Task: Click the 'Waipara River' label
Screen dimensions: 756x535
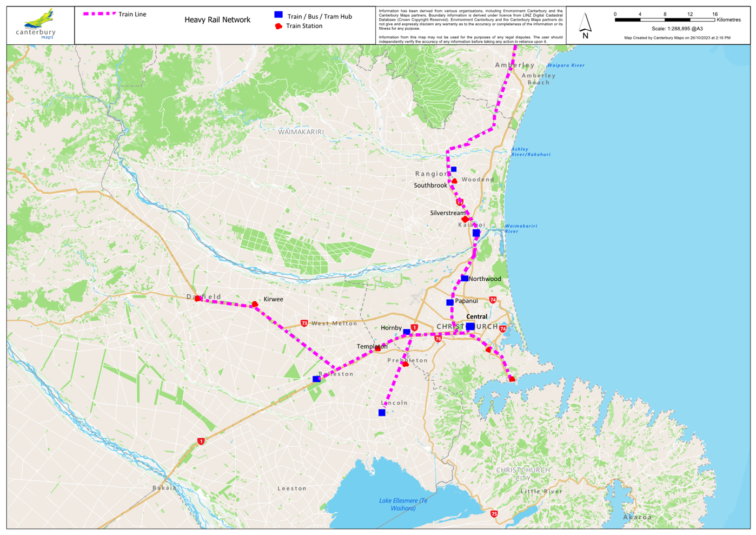Action: (567, 65)
